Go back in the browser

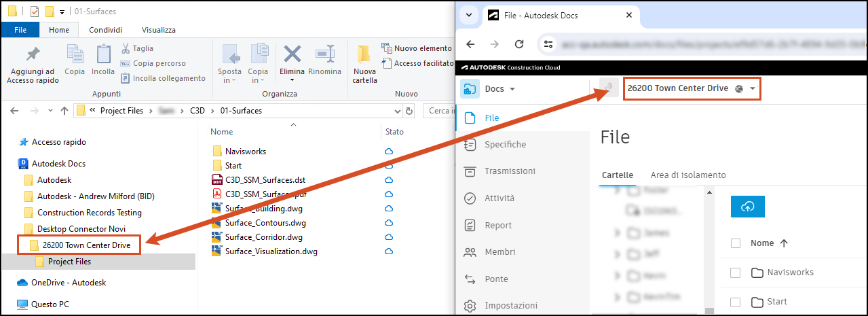[470, 44]
